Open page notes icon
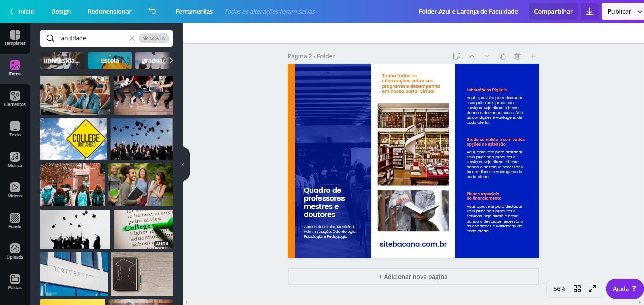644x305 pixels. tap(456, 56)
